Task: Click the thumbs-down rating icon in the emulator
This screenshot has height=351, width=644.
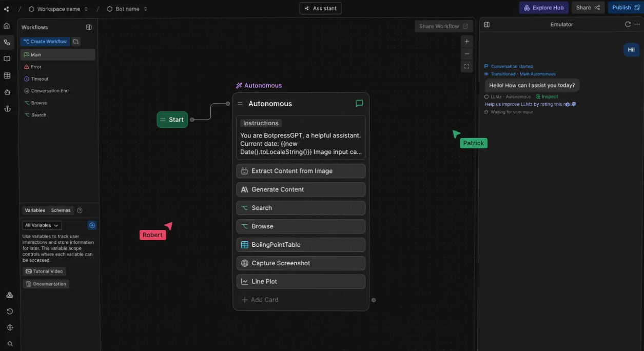Action: pyautogui.click(x=573, y=104)
